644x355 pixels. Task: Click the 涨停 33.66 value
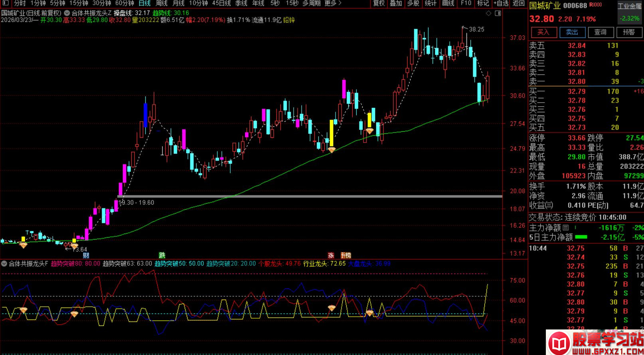[x=577, y=138]
